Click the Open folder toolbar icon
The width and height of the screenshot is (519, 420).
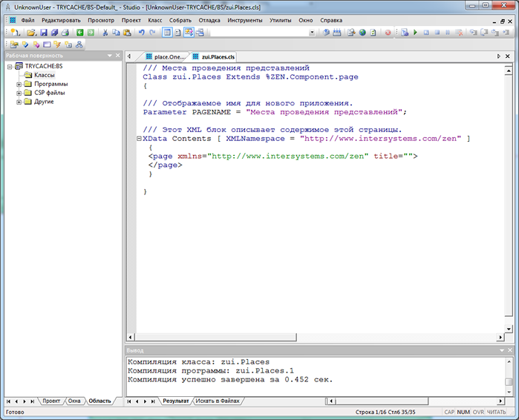click(x=31, y=33)
